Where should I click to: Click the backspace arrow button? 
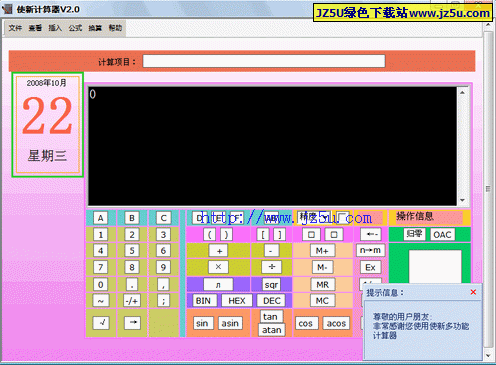point(371,234)
